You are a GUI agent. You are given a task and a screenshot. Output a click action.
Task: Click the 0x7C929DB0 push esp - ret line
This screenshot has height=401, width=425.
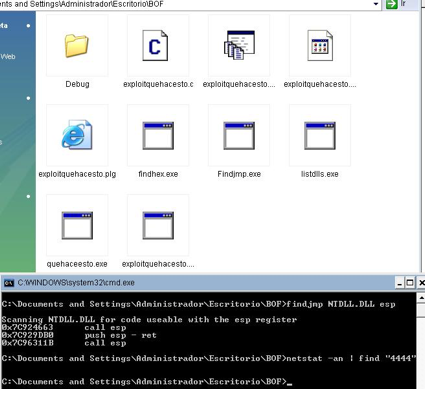tap(79, 335)
